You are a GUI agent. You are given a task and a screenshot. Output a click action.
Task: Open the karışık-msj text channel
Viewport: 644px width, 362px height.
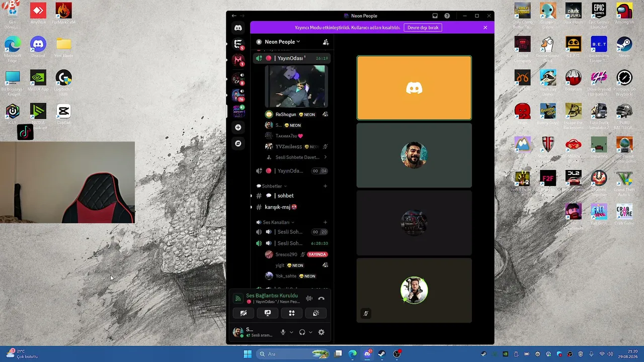point(292,207)
